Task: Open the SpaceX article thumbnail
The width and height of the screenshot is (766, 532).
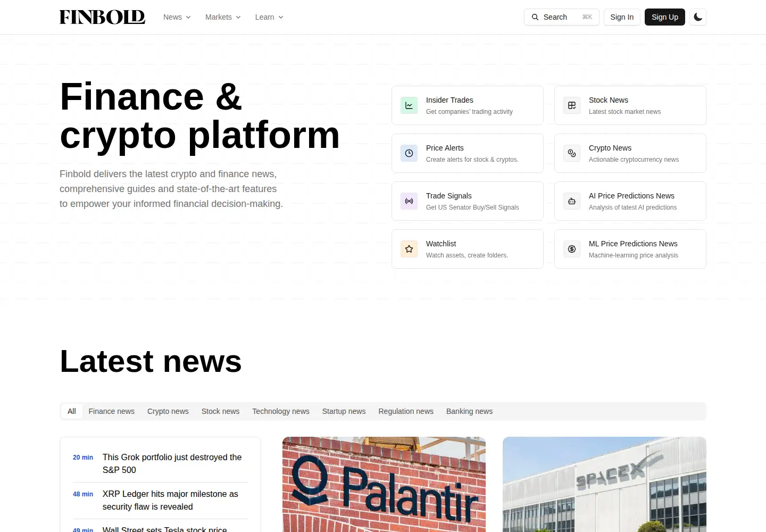Action: point(604,485)
